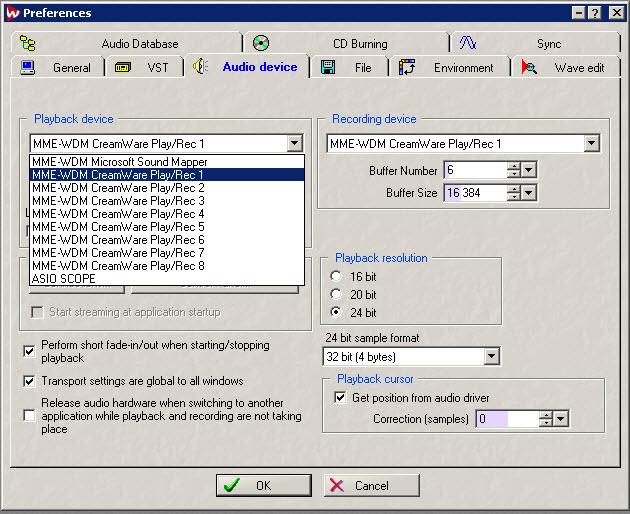Open the Recording device dropdown
This screenshot has width=630, height=514.
pyautogui.click(x=591, y=144)
